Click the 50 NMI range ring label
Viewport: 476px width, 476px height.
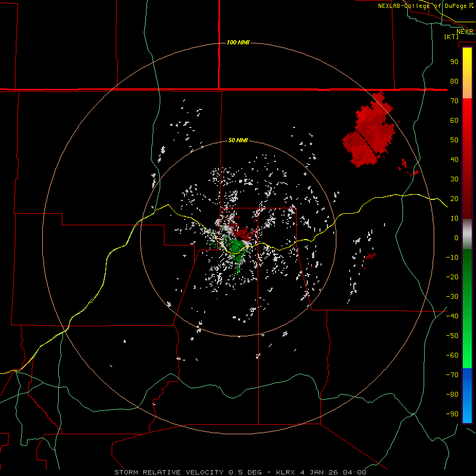[238, 140]
